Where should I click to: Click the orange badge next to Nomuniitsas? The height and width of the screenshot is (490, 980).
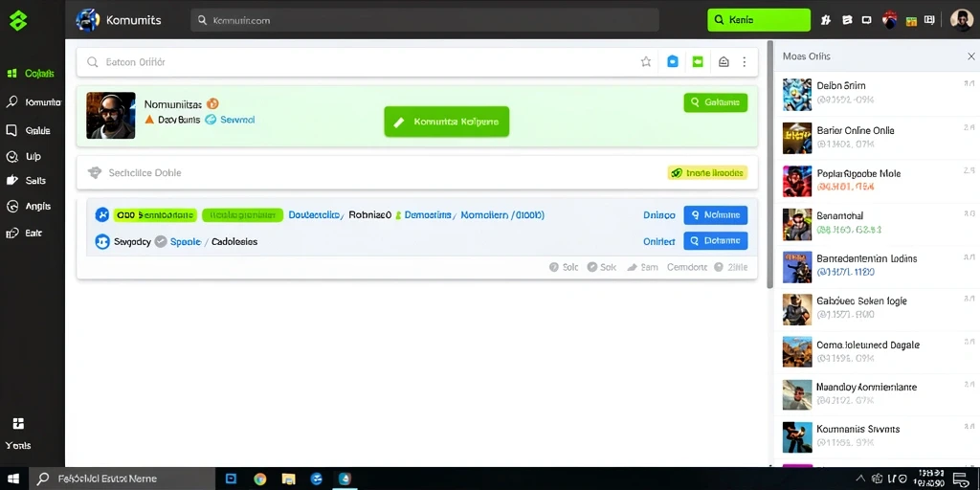point(212,103)
